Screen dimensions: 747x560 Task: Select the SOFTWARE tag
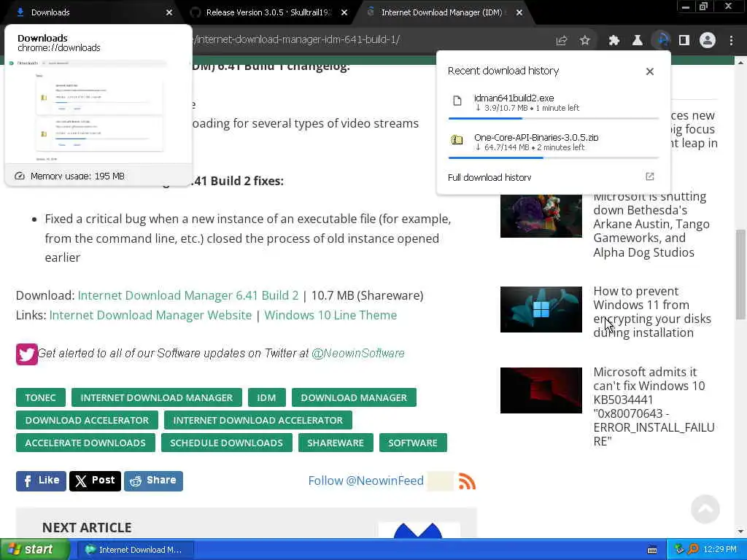point(413,443)
